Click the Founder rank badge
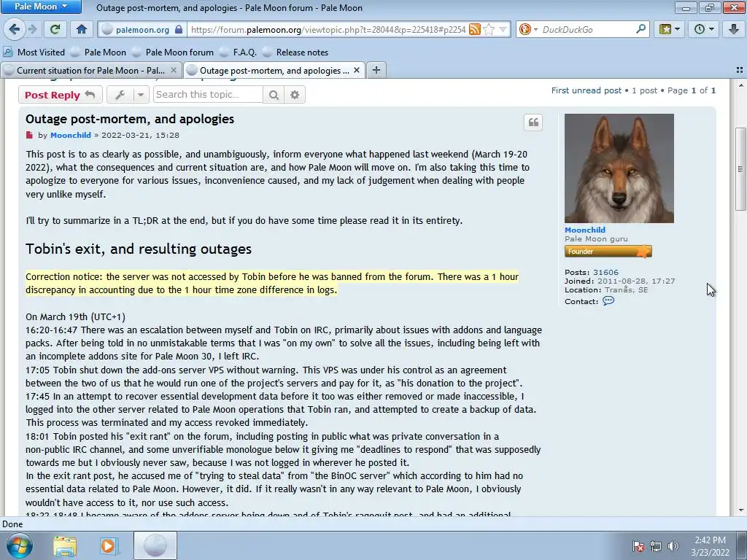 608,252
